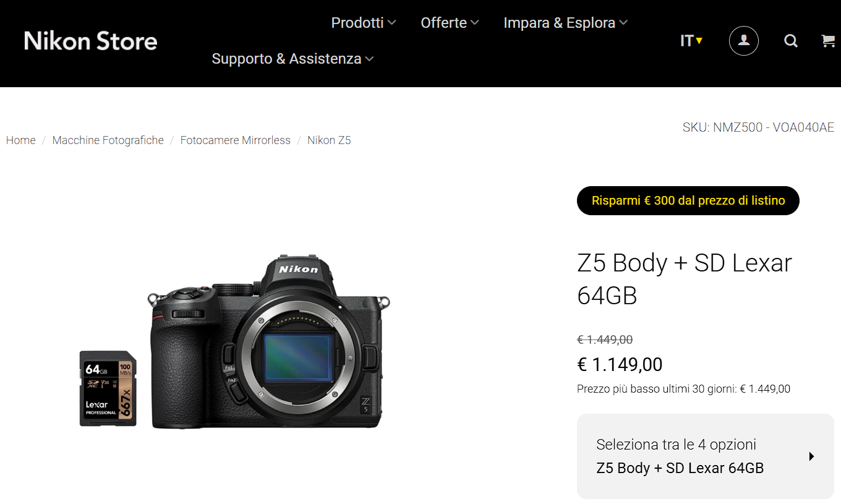Viewport: 841px width, 504px height.
Task: Click the Nikon Z5 camera image
Action: [x=270, y=341]
